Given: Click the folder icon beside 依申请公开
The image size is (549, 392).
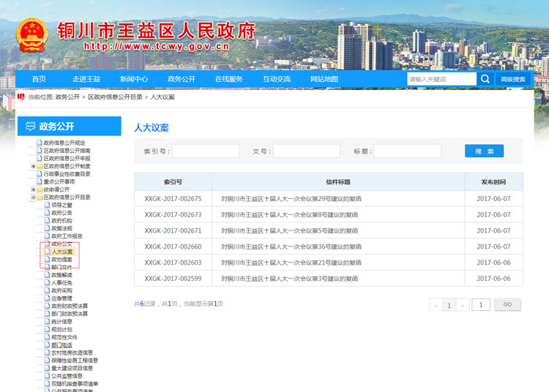Looking at the screenshot, I should coord(40,189).
